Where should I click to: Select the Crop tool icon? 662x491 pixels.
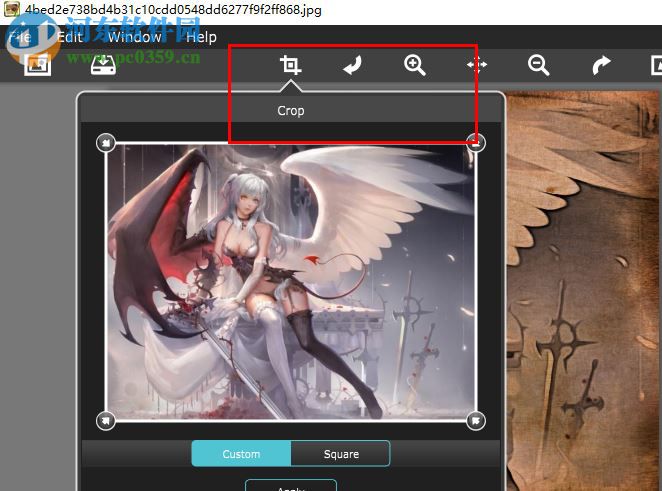click(x=290, y=65)
